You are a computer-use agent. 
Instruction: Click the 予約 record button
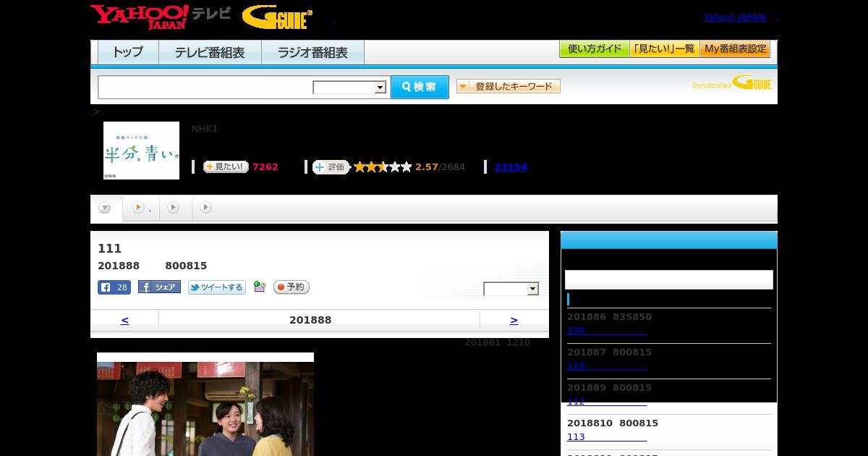pos(292,287)
